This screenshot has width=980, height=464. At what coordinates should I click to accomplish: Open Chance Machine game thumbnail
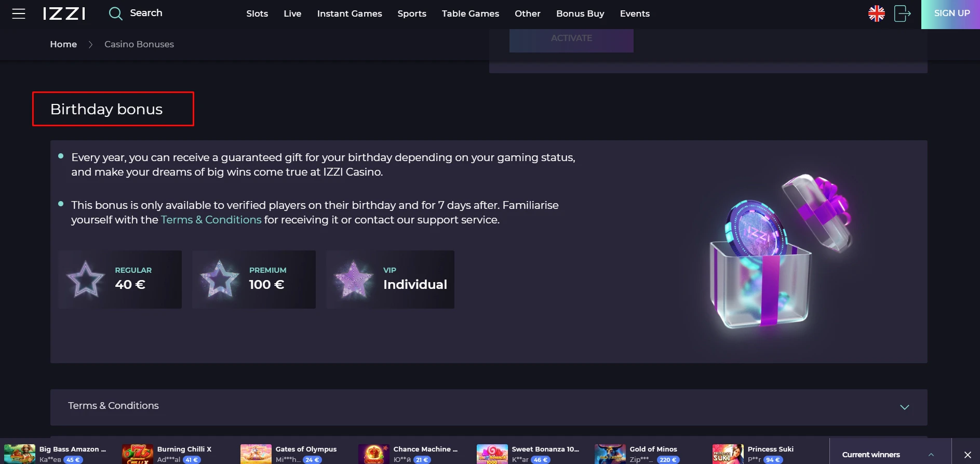(x=374, y=454)
